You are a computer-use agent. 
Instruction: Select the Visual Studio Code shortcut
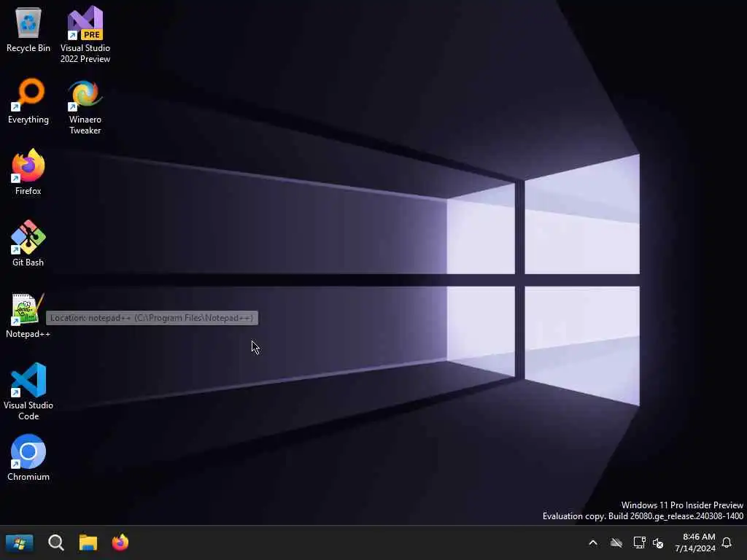coord(28,392)
